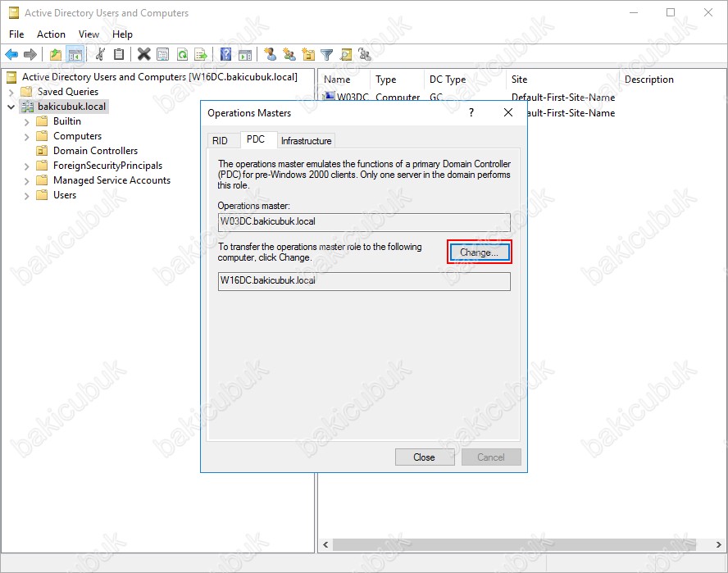Select Active Directory Users and Computers root node
Viewport: 728px width, 573px height.
pyautogui.click(x=159, y=76)
